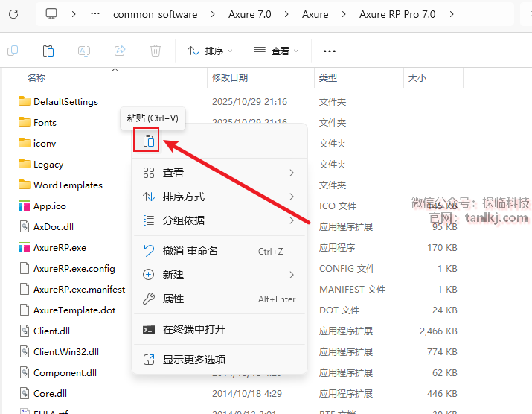Select the AxDoc.dll file
The width and height of the screenshot is (532, 414).
tap(54, 227)
